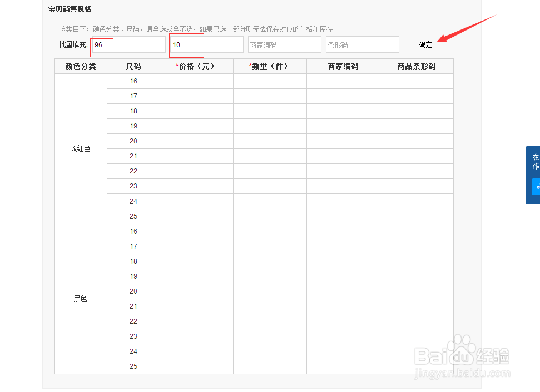Click the 商家编码 column header

pyautogui.click(x=343, y=66)
